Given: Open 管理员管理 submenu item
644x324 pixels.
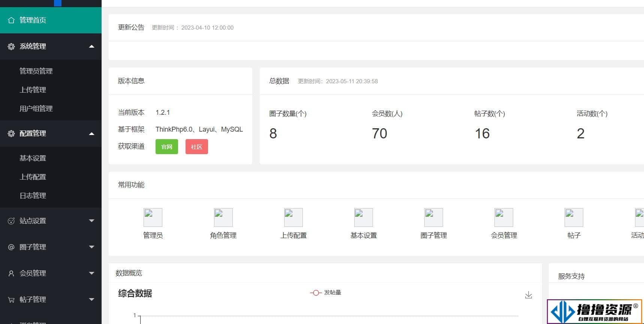Looking at the screenshot, I should (36, 71).
